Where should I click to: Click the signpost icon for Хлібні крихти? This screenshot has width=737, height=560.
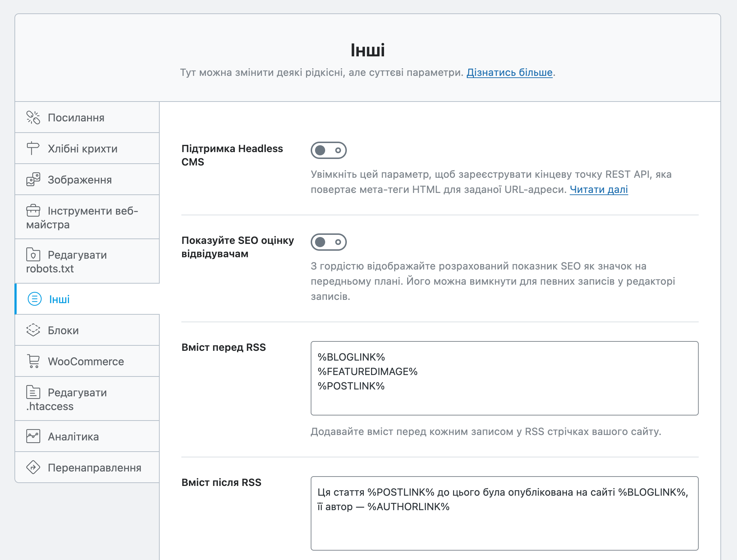(x=33, y=148)
